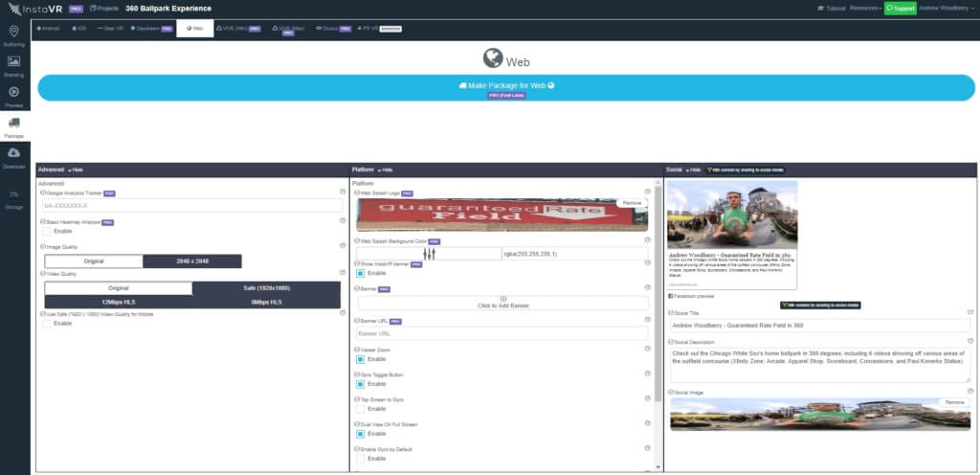980x475 pixels.
Task: Click the help icon for Web Splash Logo
Action: click(648, 192)
